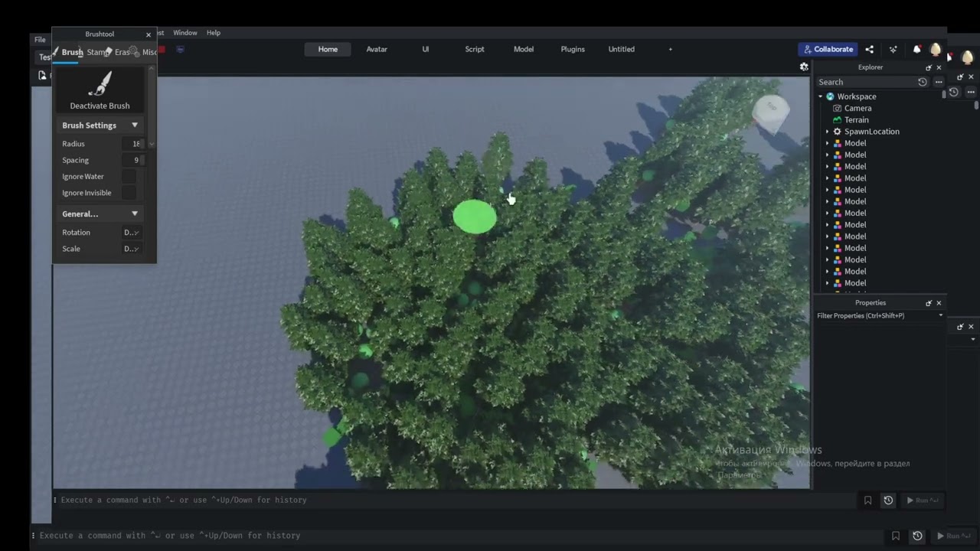Toggle the Ignore Water checkbox

click(x=129, y=177)
